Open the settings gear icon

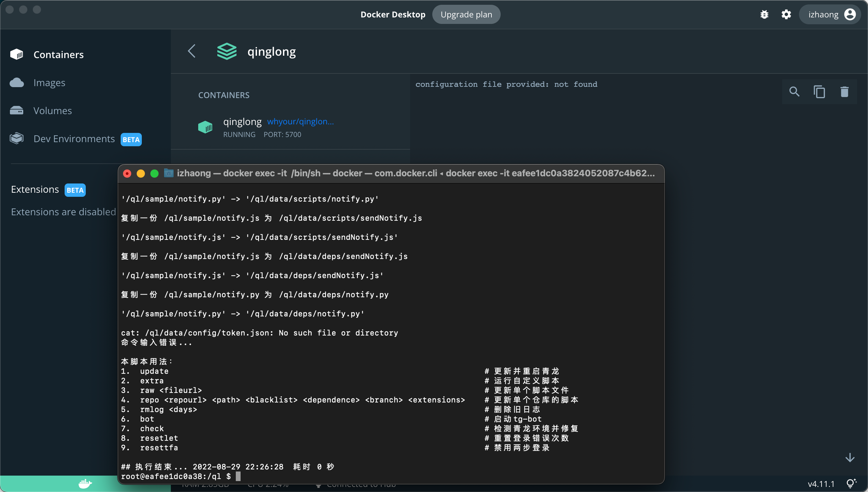point(786,14)
